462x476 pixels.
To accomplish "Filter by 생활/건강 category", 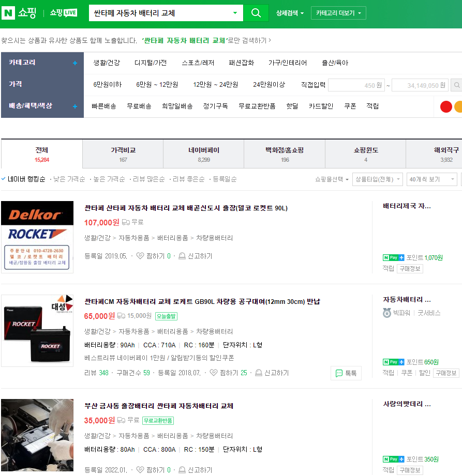I will coord(107,63).
